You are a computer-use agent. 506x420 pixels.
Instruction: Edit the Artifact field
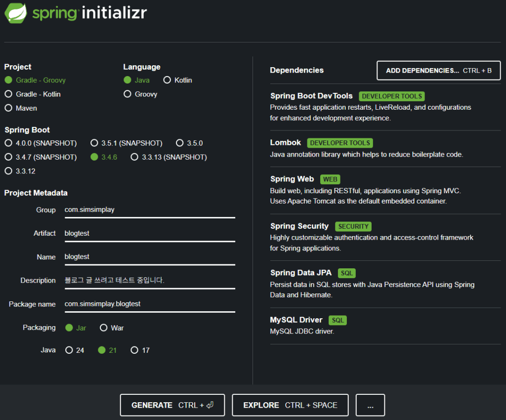(150, 234)
